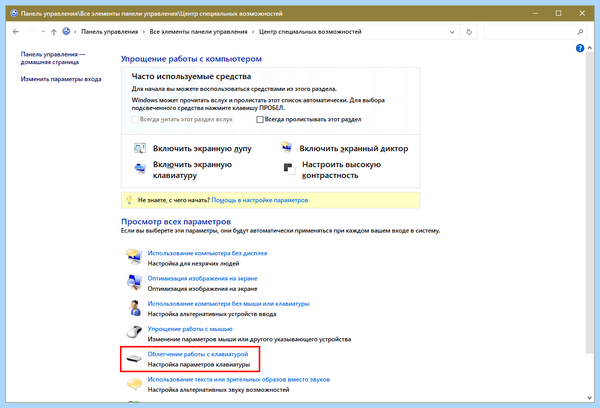Click the on-screen keyboard icon
The width and height of the screenshot is (600, 408).
point(140,169)
